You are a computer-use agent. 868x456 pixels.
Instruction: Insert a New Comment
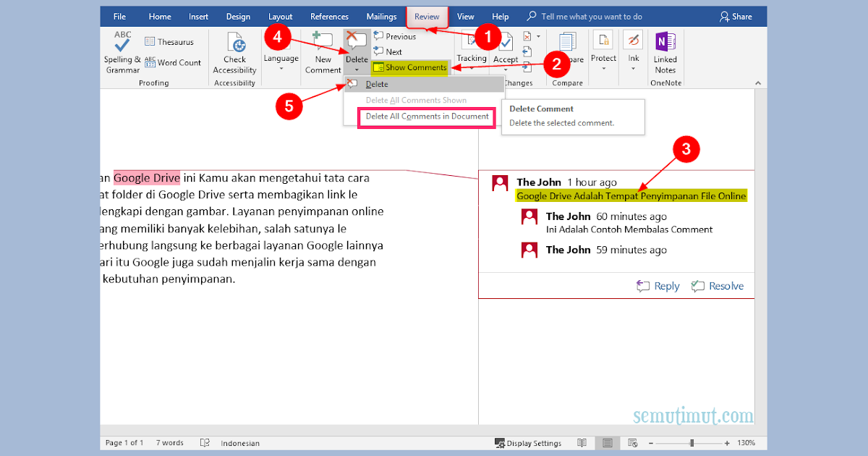(323, 52)
